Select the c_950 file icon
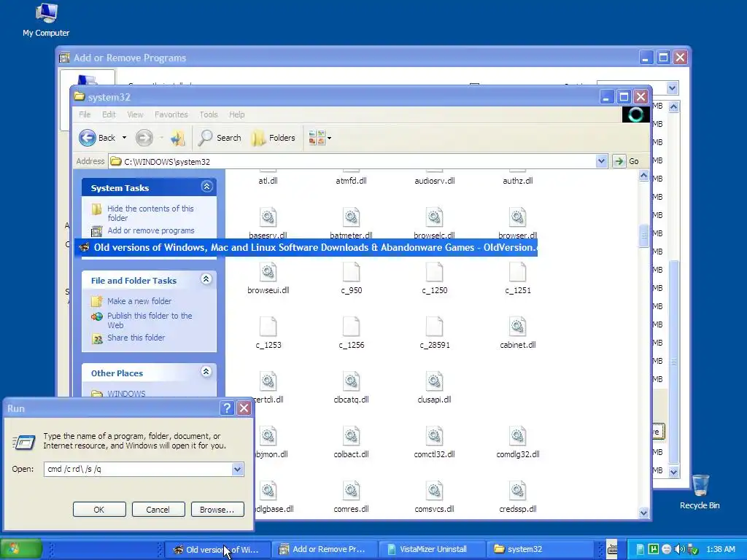The width and height of the screenshot is (747, 560). pyautogui.click(x=351, y=273)
